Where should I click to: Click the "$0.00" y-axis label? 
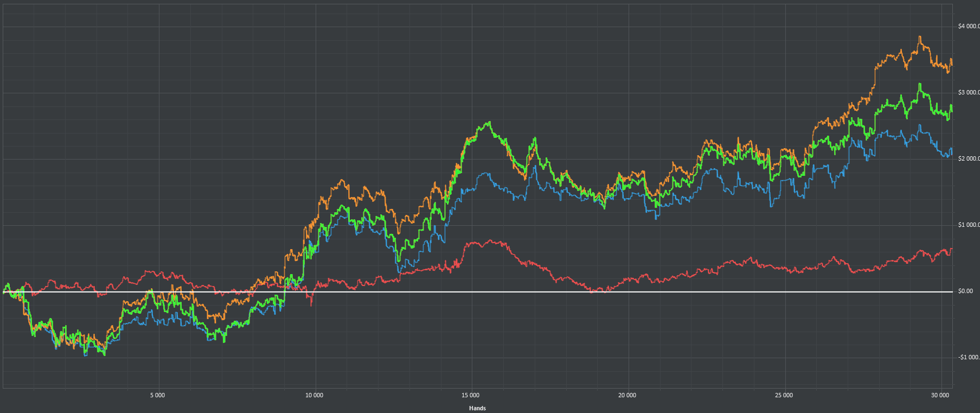[965, 291]
